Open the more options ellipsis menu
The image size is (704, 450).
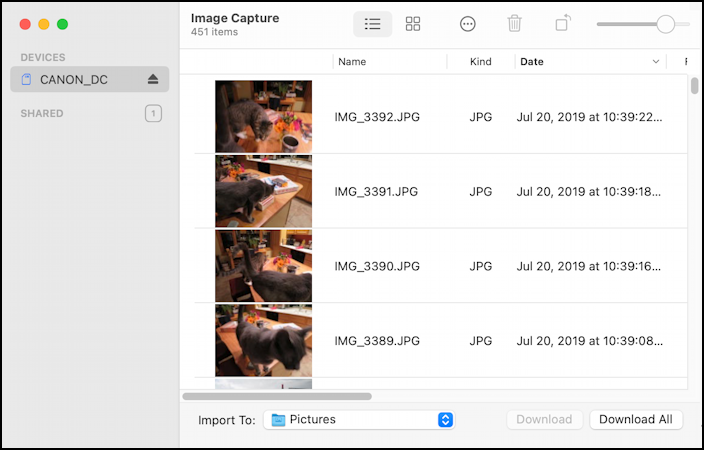pos(467,24)
